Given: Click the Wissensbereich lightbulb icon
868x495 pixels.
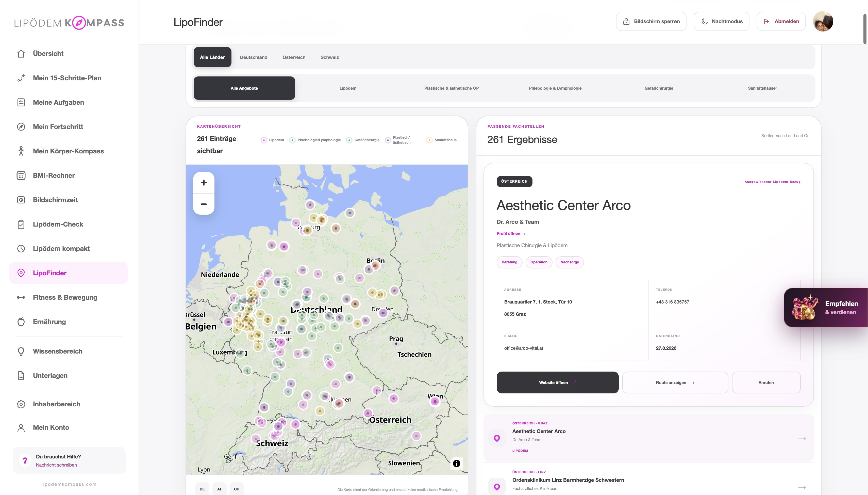Looking at the screenshot, I should (21, 351).
